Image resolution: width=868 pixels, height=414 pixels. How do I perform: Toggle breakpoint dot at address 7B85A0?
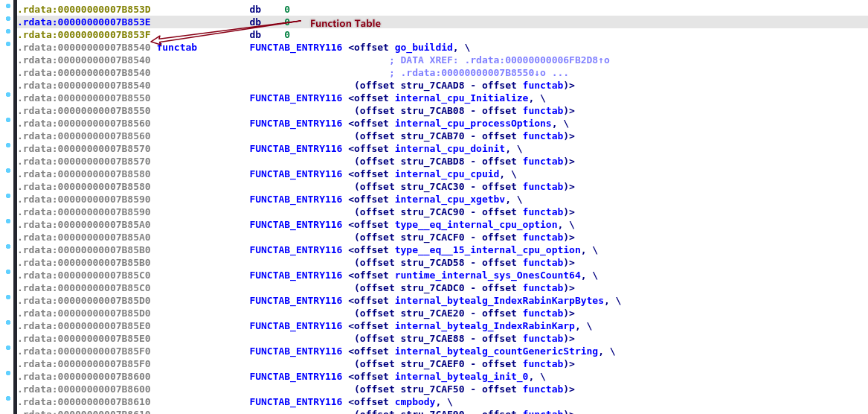click(7, 222)
